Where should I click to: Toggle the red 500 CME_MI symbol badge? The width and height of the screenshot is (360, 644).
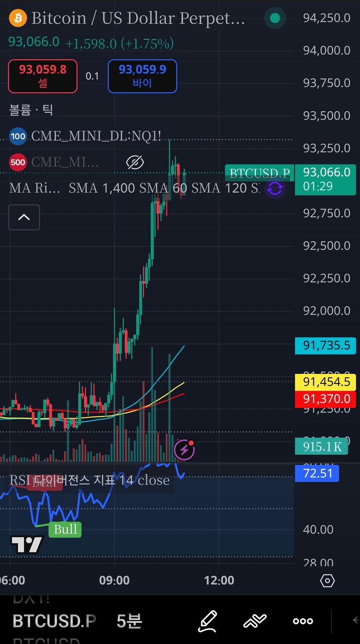coord(18,163)
